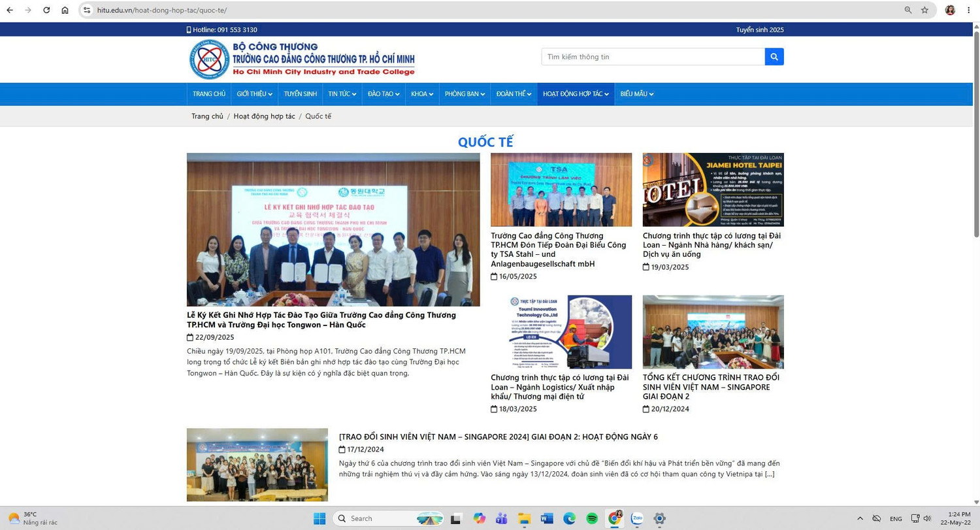Open the browser home page icon

pos(65,10)
